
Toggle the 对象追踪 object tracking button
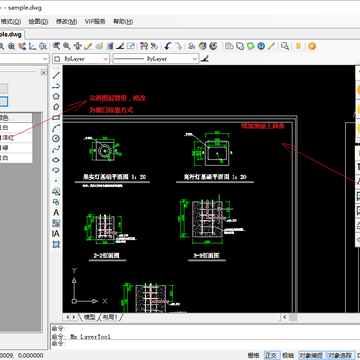[x=340, y=355]
